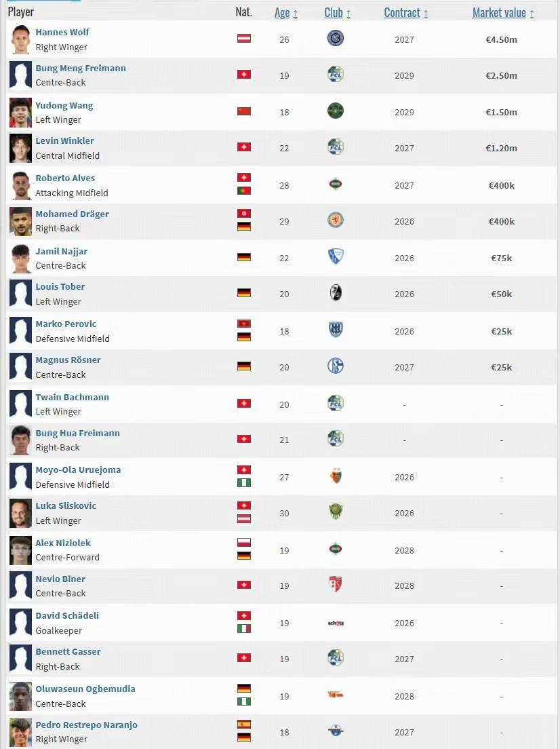The width and height of the screenshot is (560, 749).
Task: Open Jamil Najjar's club crest
Action: 335,256
